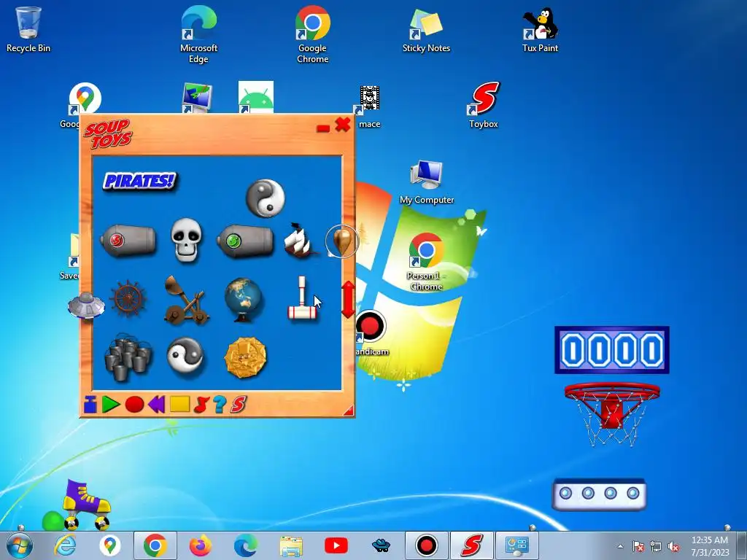Click the toybox resize corner triangle
Image resolution: width=747 pixels, height=560 pixels.
pos(348,411)
